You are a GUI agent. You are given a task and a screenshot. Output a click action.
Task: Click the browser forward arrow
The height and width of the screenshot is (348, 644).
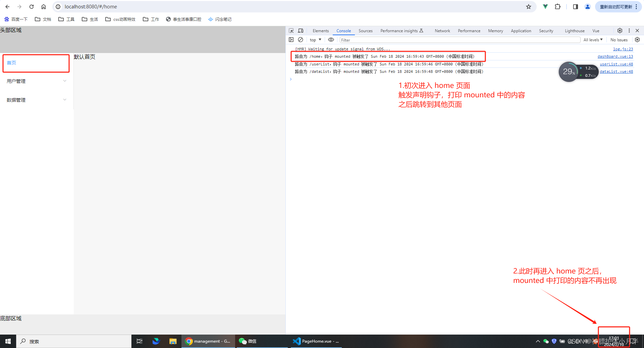(19, 7)
